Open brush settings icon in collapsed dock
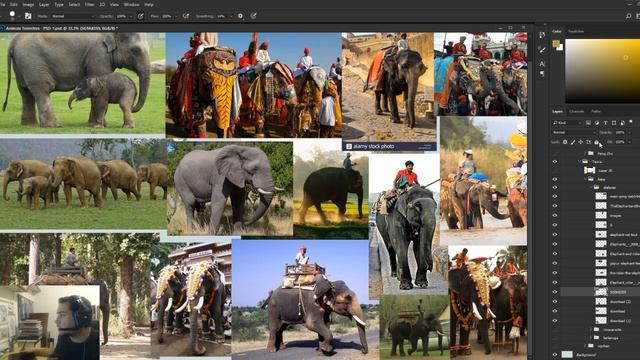 542,50
